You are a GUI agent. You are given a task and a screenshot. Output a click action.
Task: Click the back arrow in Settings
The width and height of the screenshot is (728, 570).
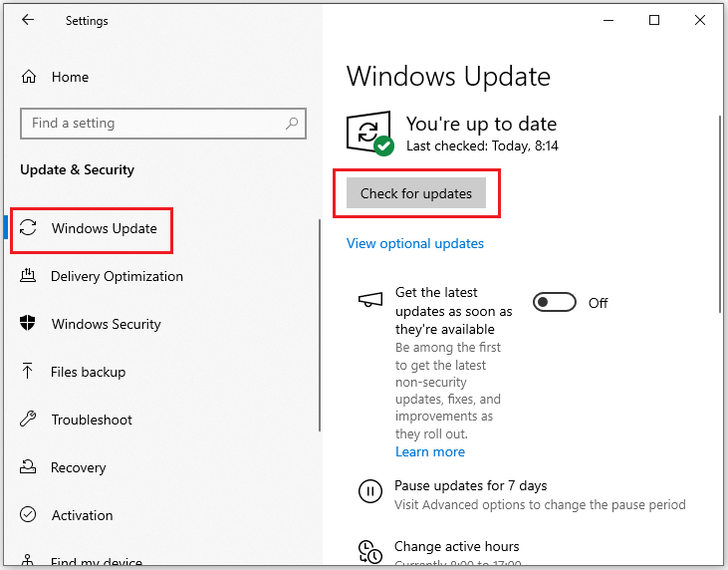click(x=28, y=20)
